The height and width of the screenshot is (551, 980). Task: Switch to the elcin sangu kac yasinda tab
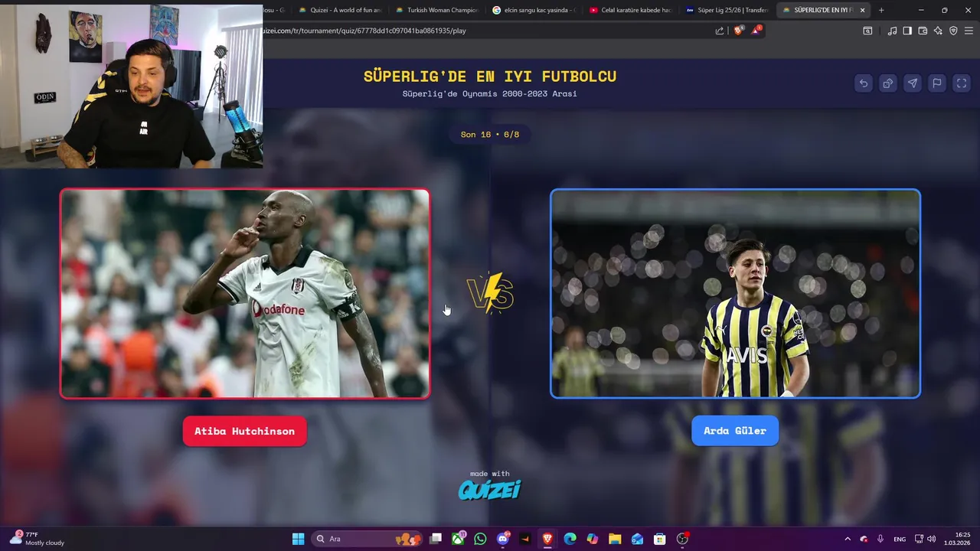[534, 10]
